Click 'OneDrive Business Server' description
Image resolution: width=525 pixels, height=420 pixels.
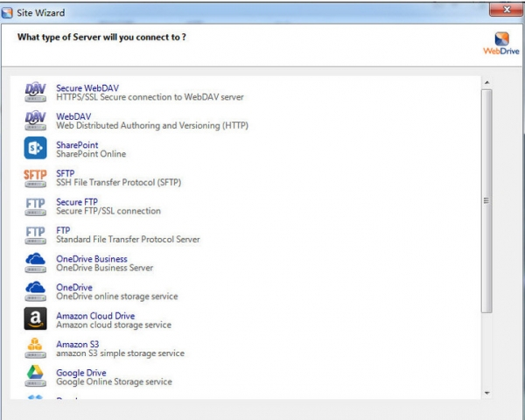pyautogui.click(x=105, y=268)
